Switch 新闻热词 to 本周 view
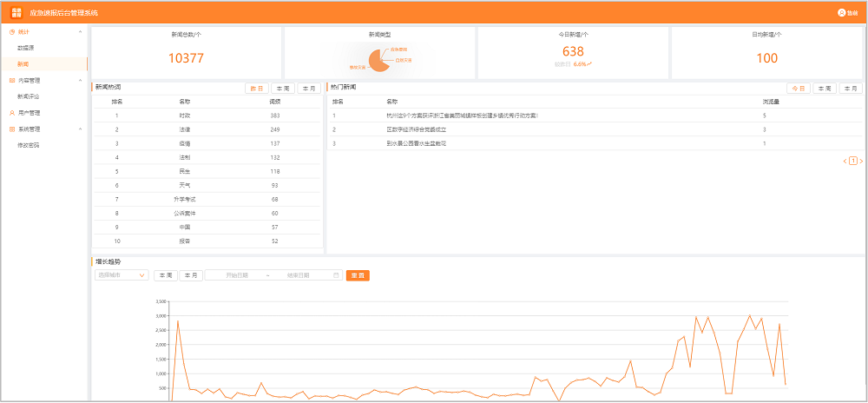This screenshot has height=403, width=868. point(283,89)
